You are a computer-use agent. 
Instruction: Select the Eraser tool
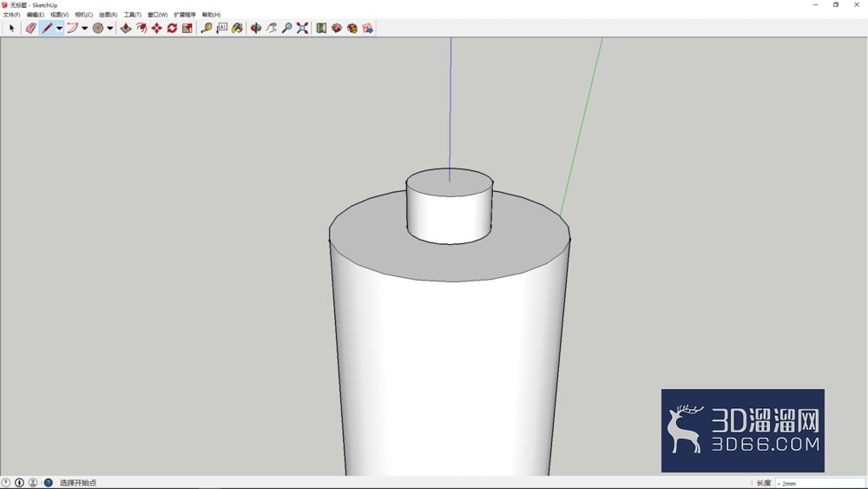31,28
